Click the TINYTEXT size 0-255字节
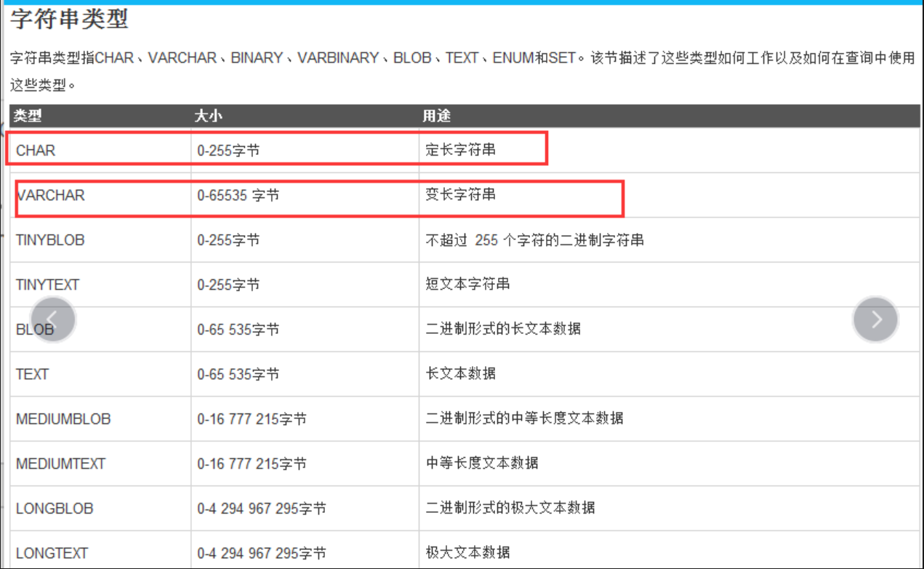The height and width of the screenshot is (569, 924). tap(305, 284)
